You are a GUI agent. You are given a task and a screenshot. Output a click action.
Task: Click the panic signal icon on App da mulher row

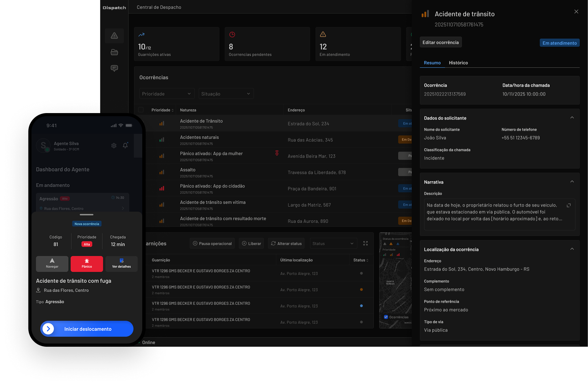(x=277, y=153)
